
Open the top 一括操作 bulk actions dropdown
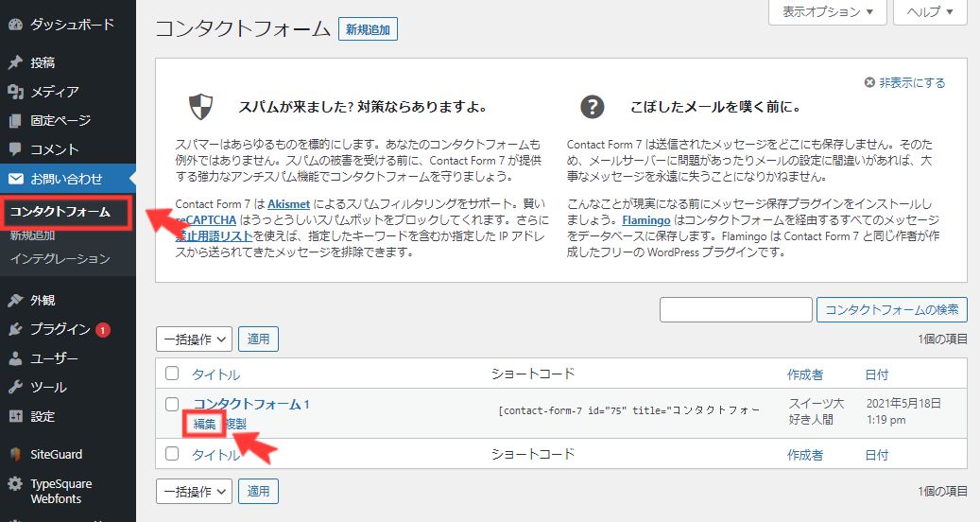(194, 339)
